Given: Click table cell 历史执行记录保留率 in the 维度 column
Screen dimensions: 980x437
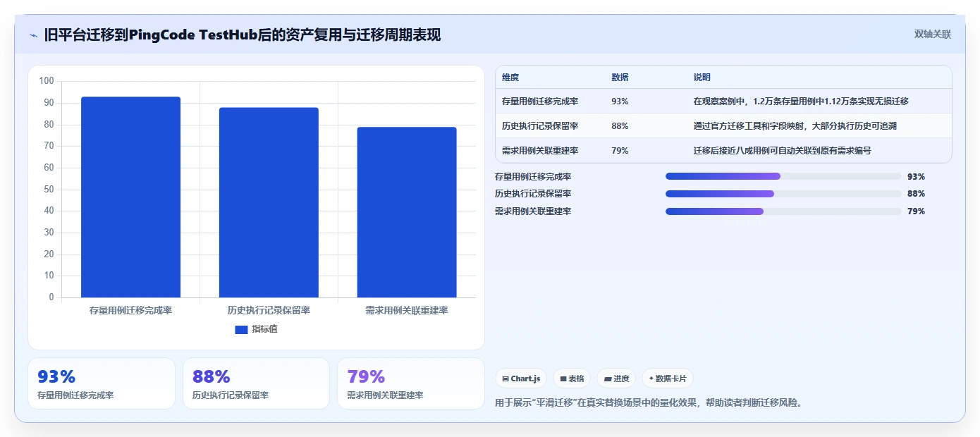Looking at the screenshot, I should point(540,126).
